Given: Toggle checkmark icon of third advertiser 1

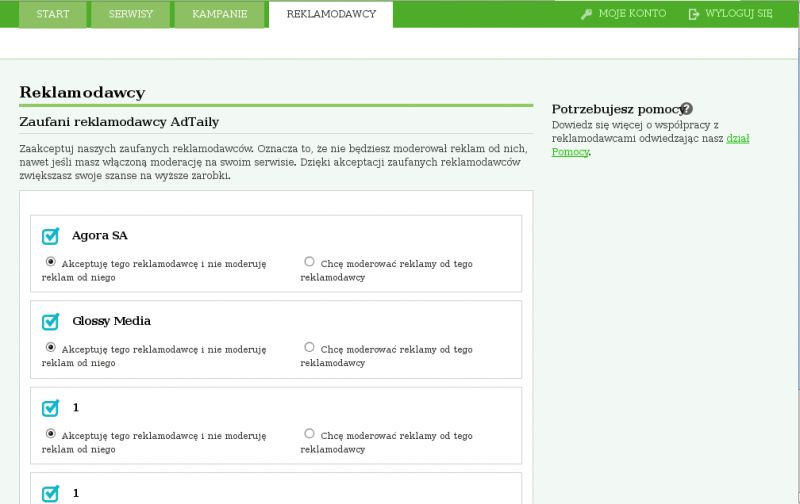Looking at the screenshot, I should [51, 408].
